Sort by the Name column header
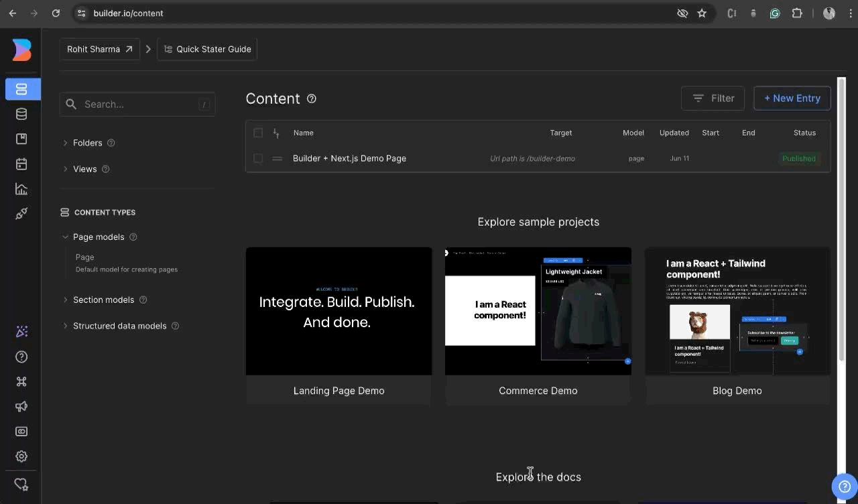Image resolution: width=858 pixels, height=504 pixels. click(x=303, y=133)
